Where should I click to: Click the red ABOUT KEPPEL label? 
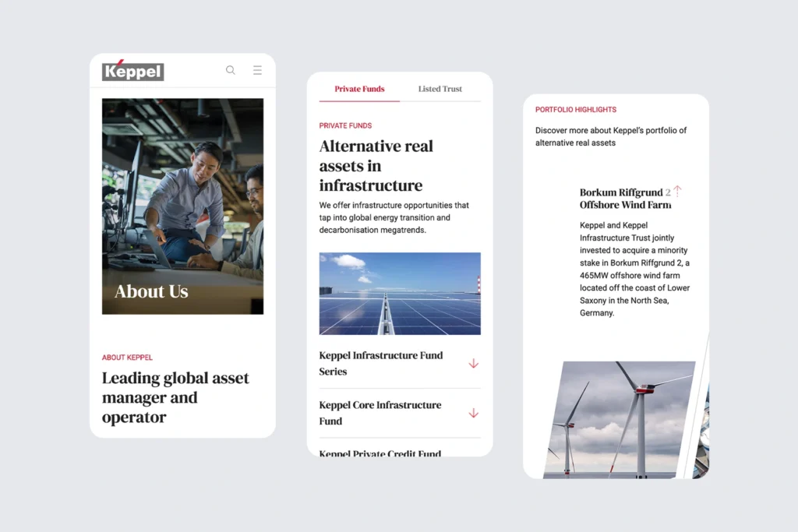127,358
